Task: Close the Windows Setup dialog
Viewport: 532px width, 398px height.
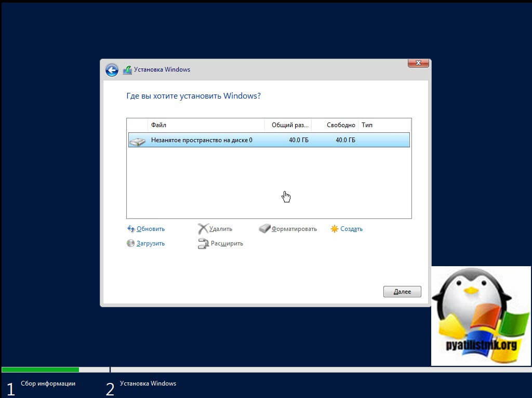Action: [418, 63]
